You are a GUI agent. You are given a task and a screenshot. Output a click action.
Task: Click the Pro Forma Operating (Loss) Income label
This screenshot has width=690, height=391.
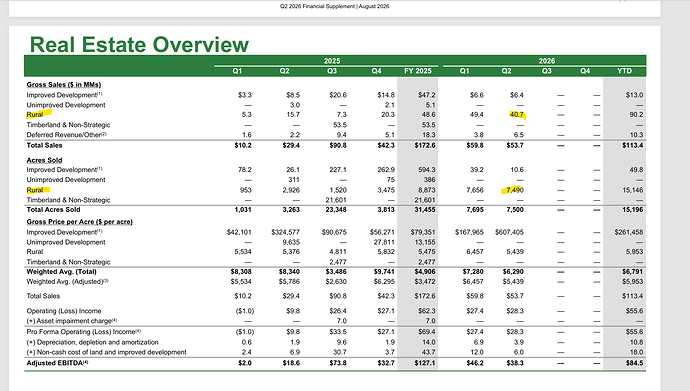84,332
